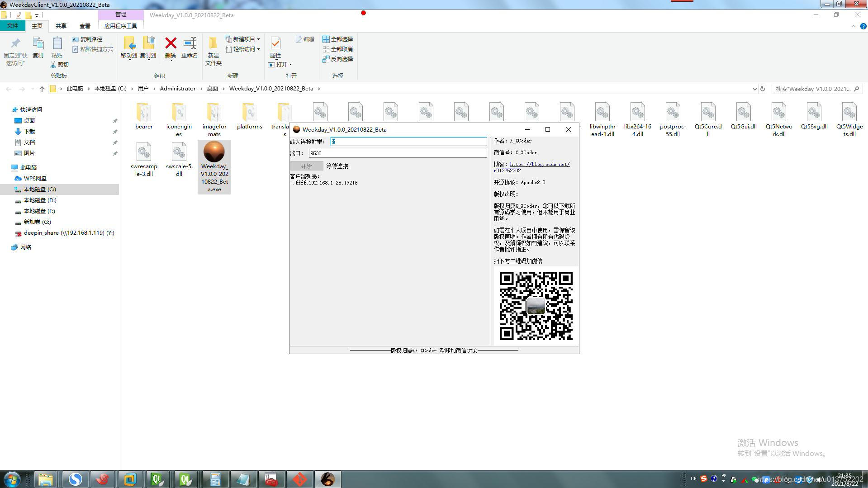Click the Move to (移动到) icon
This screenshot has width=868, height=488.
pos(129,43)
